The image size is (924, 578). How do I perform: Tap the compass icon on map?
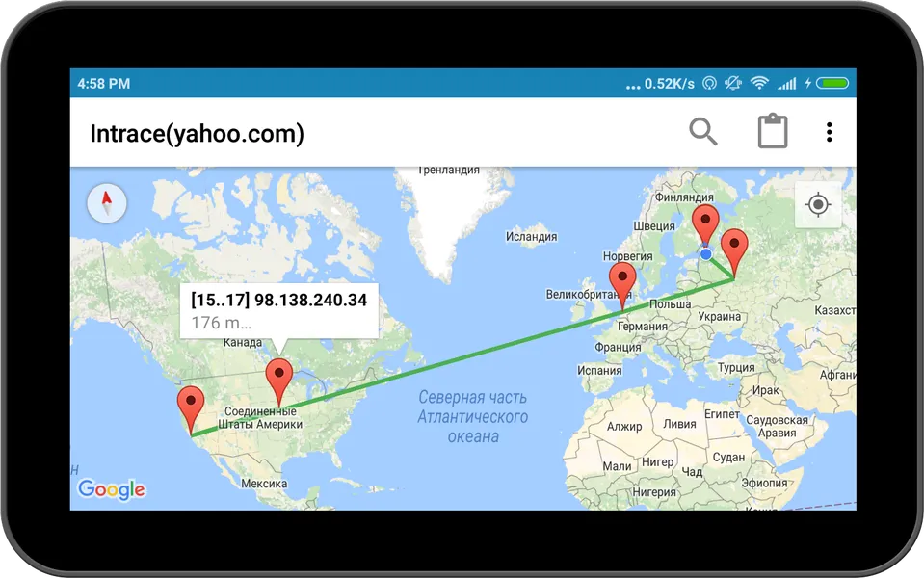(107, 203)
